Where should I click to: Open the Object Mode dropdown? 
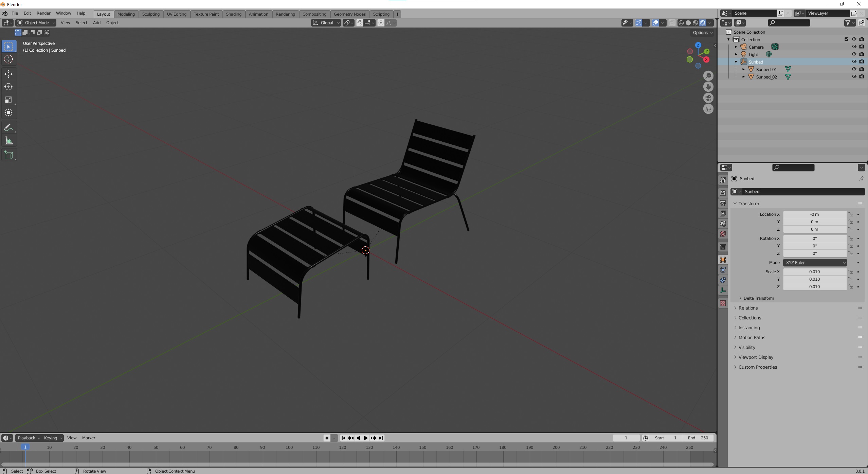click(x=36, y=23)
